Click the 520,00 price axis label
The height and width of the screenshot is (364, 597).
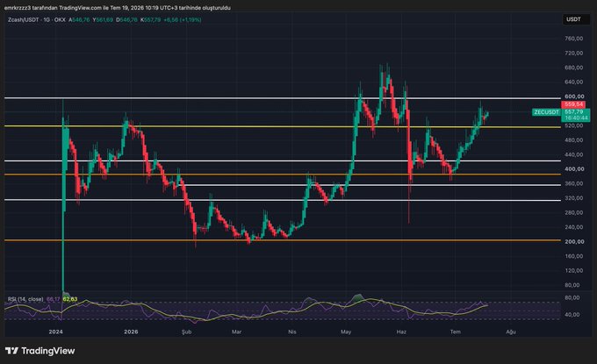[x=574, y=125]
